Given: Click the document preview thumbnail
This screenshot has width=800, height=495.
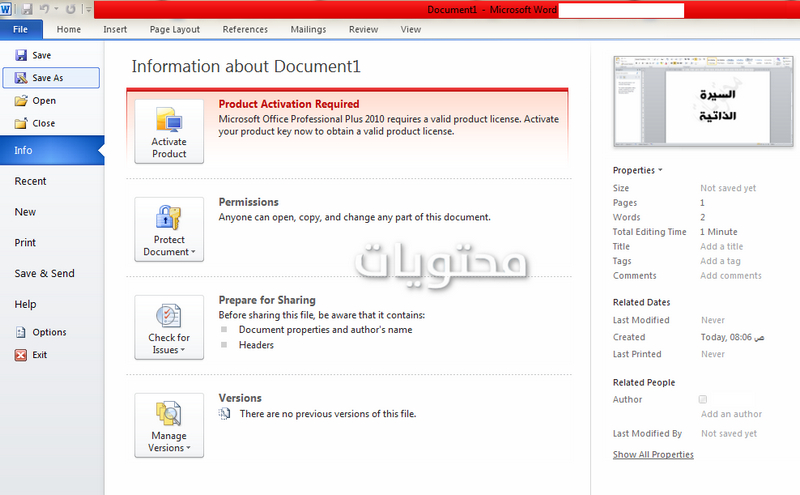Looking at the screenshot, I should (x=703, y=101).
